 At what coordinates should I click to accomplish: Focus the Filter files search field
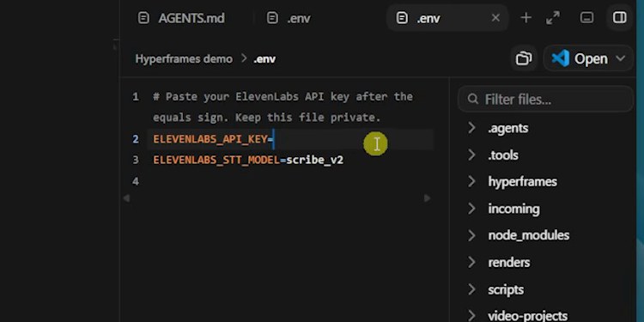pos(546,99)
